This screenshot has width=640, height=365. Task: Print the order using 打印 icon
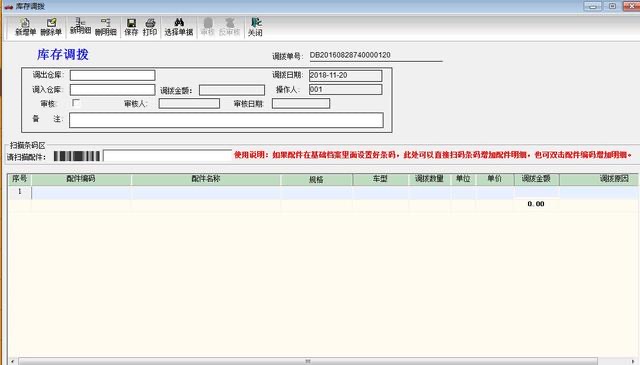[150, 27]
